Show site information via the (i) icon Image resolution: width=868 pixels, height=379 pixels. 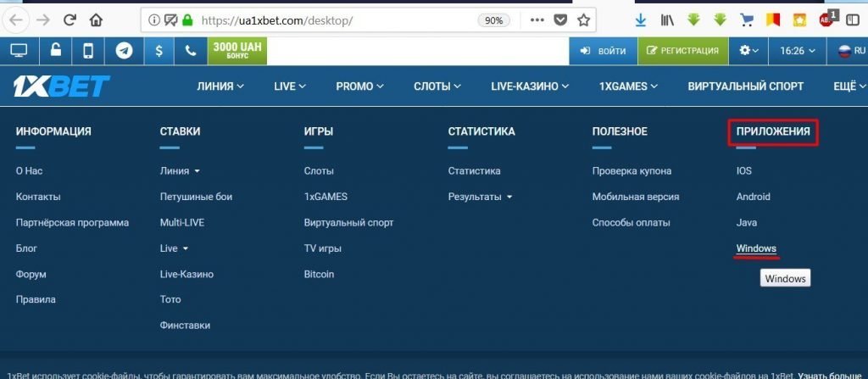tap(154, 20)
